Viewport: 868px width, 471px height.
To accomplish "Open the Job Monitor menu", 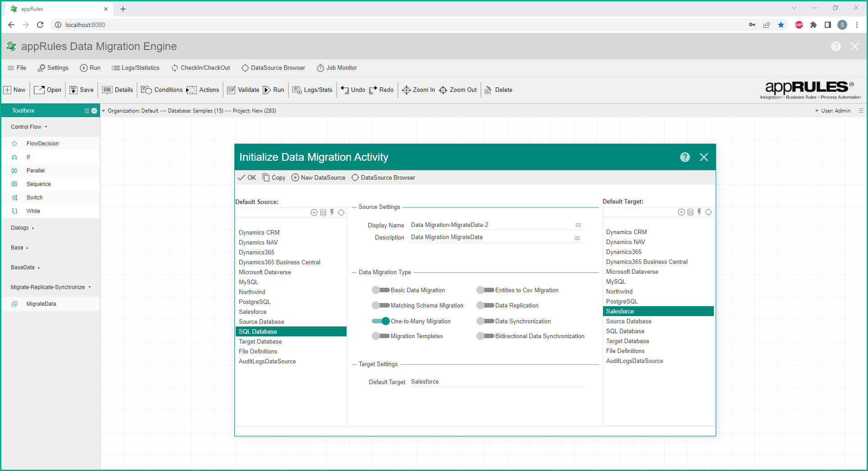I will (x=337, y=68).
